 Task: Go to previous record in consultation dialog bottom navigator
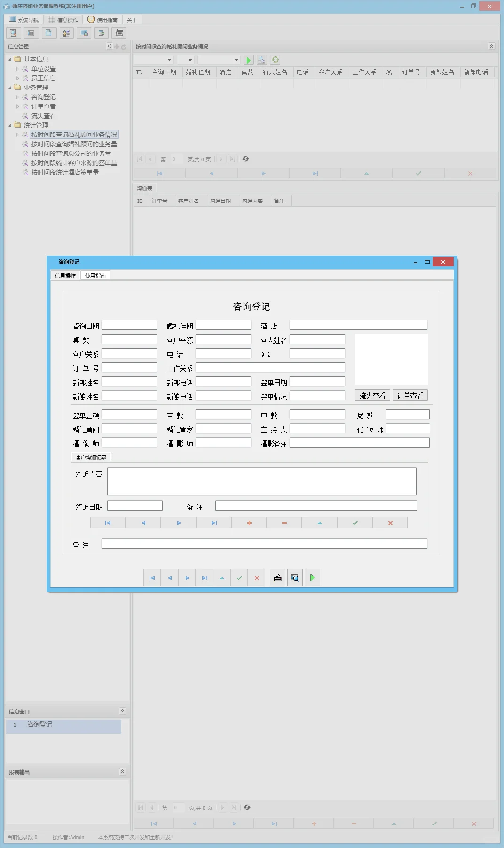[x=170, y=578]
